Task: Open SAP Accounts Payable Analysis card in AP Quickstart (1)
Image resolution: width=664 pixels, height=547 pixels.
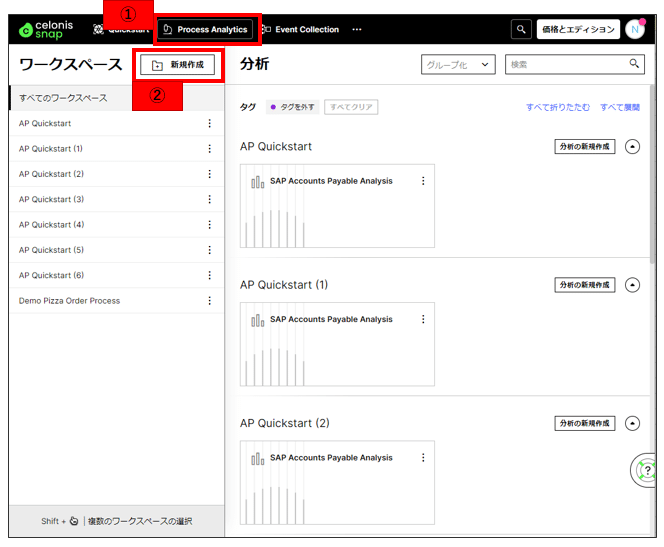Action: coord(337,344)
